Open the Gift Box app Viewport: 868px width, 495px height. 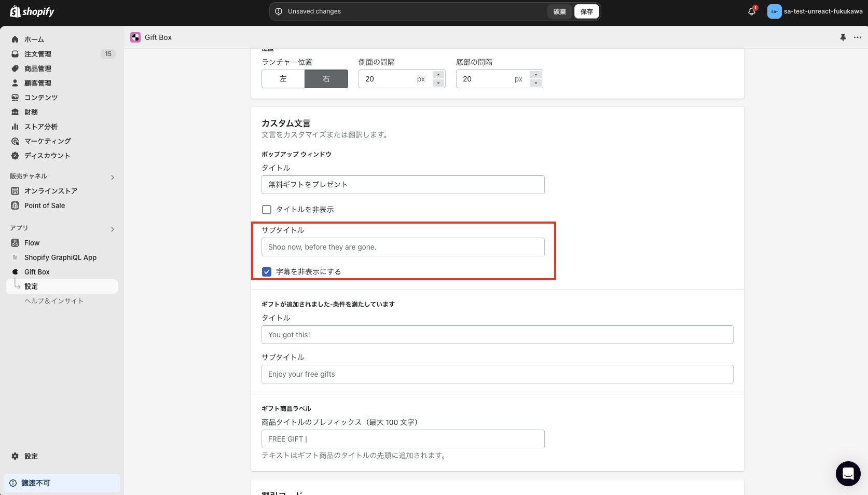coord(37,271)
